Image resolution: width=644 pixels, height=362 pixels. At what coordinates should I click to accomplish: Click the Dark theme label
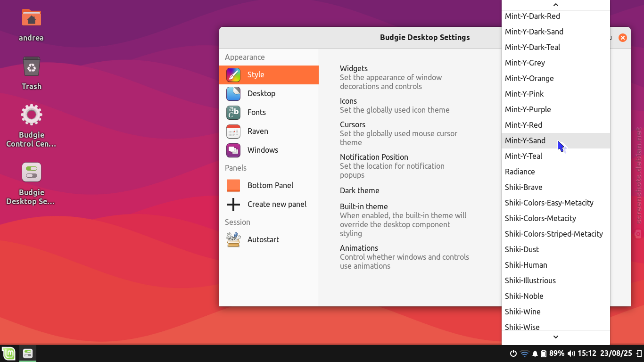(360, 190)
